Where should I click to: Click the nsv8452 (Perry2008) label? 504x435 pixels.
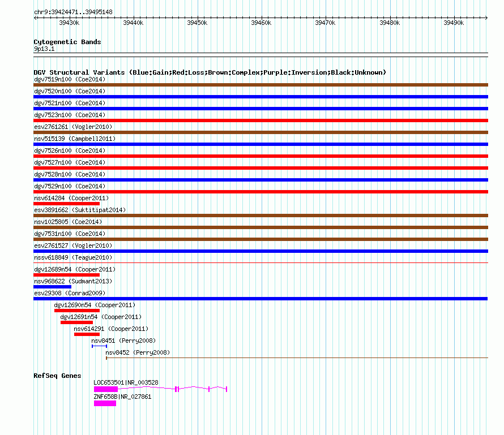point(138,352)
